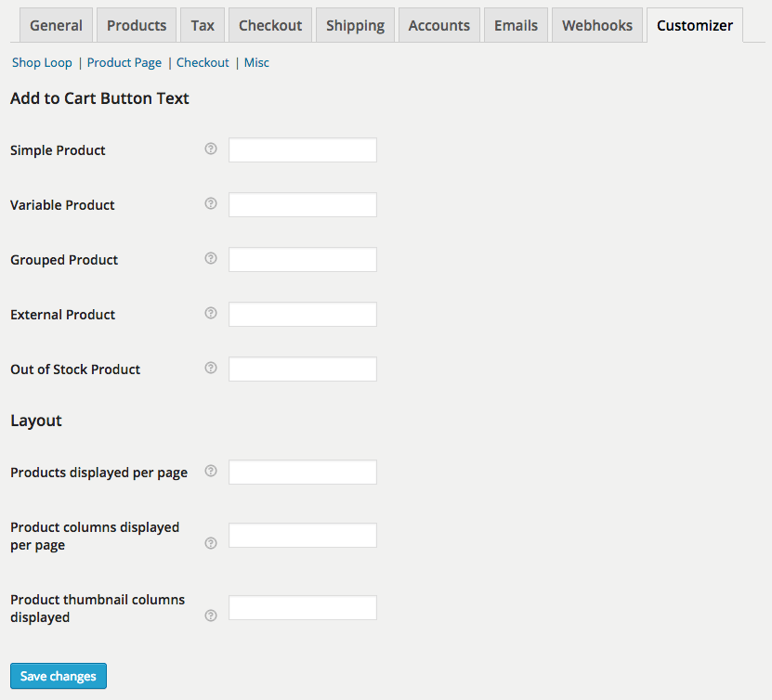This screenshot has height=700, width=772.
Task: Click help icon next to Grouped Product
Action: coord(211,258)
